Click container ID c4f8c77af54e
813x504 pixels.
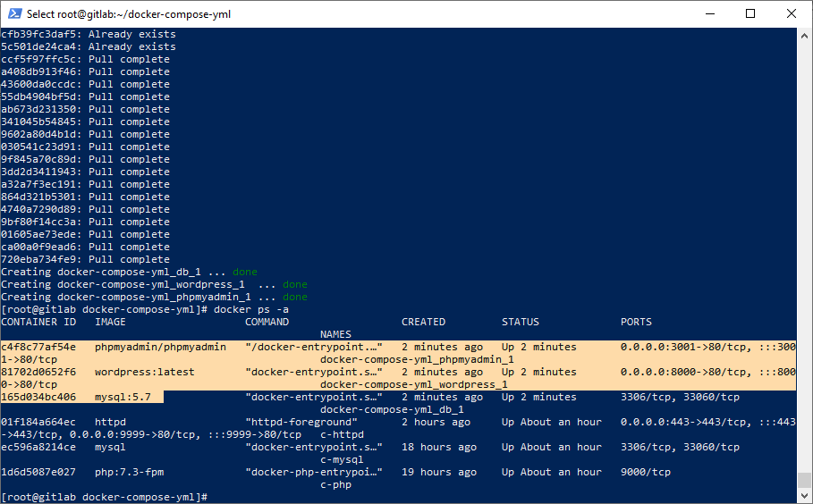pyautogui.click(x=38, y=347)
